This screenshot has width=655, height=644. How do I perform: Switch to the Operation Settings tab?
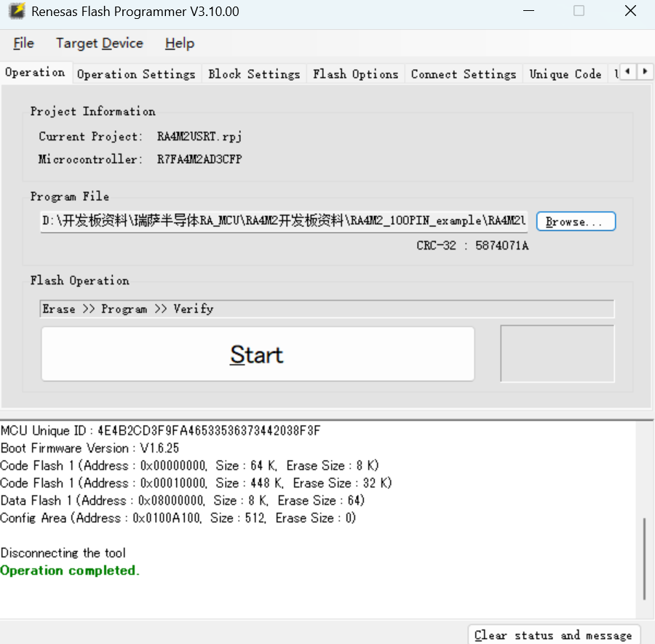click(136, 74)
